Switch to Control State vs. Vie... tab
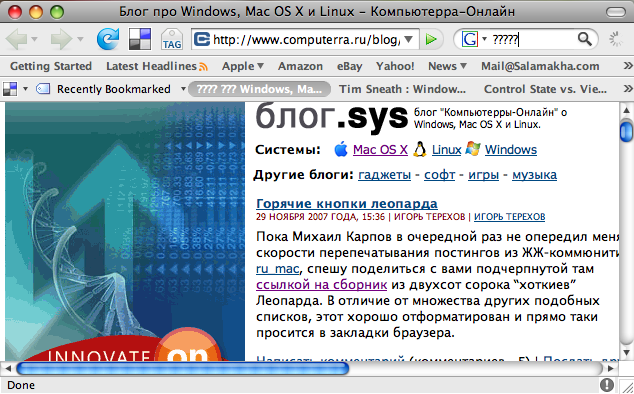This screenshot has width=634, height=394. (x=545, y=89)
